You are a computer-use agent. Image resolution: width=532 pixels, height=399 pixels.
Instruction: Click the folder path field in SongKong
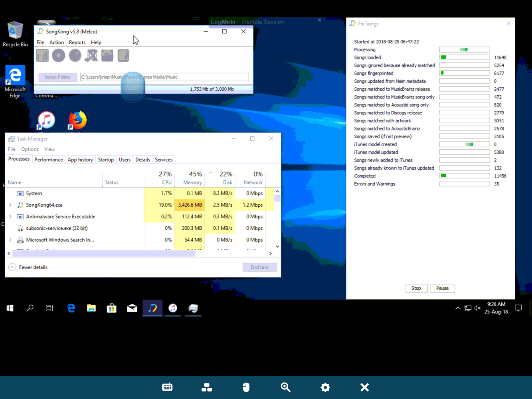coord(164,77)
